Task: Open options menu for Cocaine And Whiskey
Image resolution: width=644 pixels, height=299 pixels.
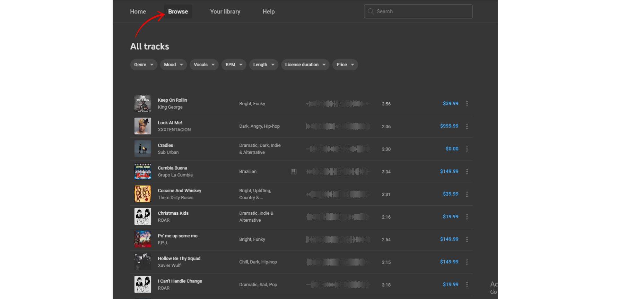Action: pyautogui.click(x=467, y=194)
